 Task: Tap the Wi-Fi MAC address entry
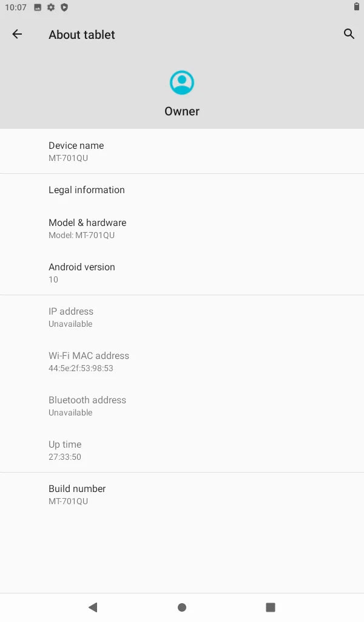pyautogui.click(x=182, y=361)
